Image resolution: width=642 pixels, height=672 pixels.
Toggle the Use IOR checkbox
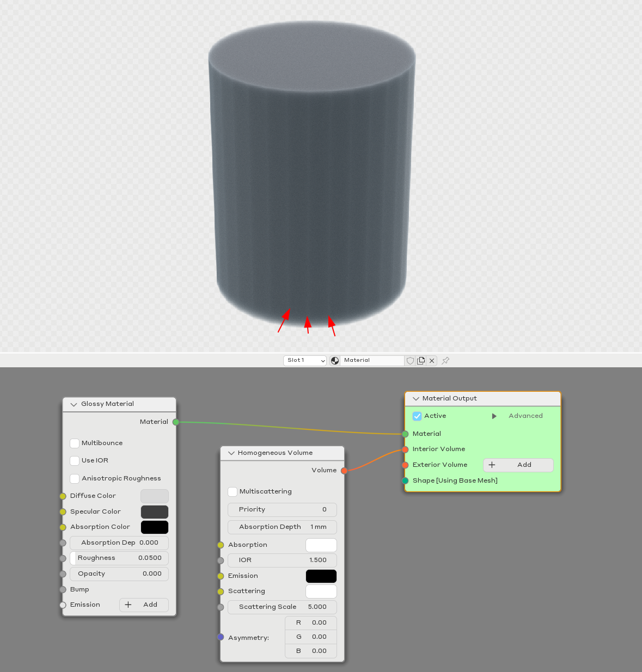click(x=75, y=461)
